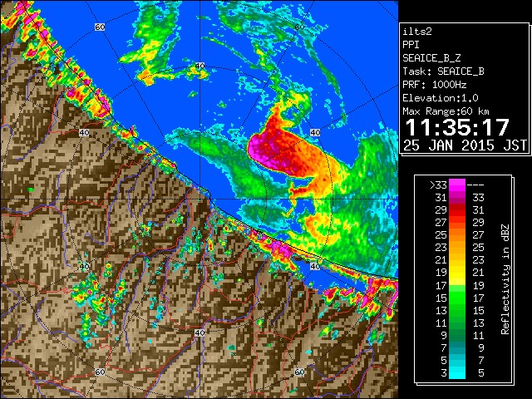Click the lone '3' at the legend bottom
Screen dimensions: 532x399
coord(444,373)
